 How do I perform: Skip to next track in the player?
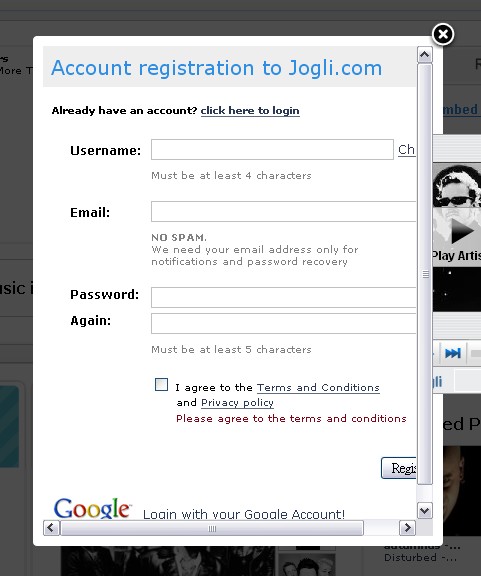pyautogui.click(x=453, y=353)
